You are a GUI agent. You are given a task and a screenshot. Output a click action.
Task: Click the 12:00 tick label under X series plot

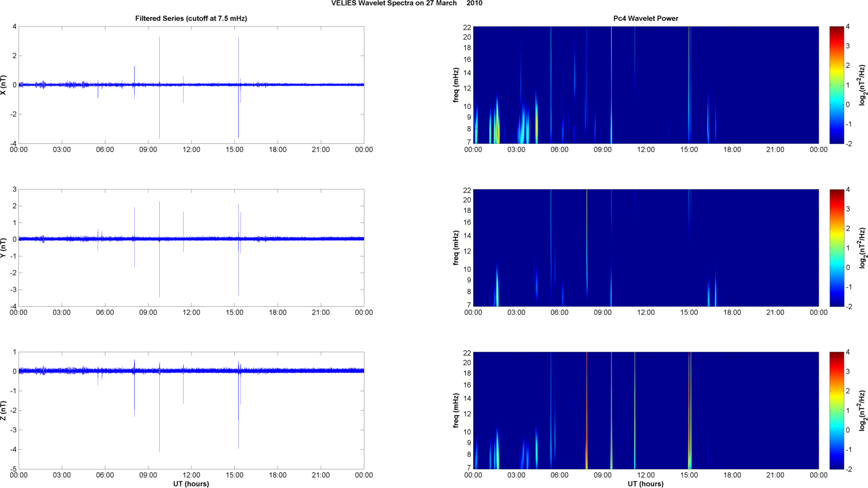[x=191, y=150]
